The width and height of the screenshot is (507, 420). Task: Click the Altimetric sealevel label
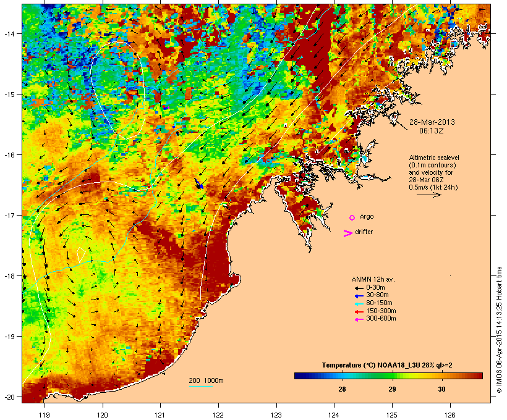click(434, 157)
